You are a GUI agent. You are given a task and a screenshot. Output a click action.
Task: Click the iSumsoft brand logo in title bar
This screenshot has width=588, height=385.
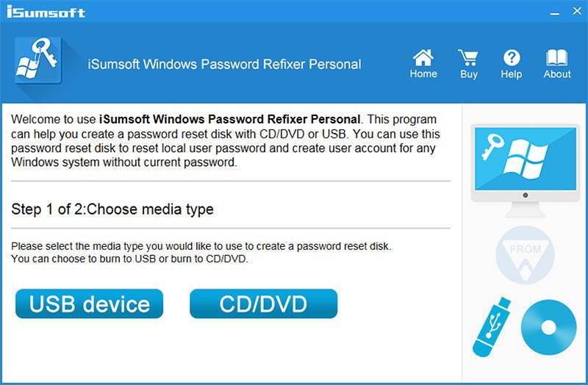46,12
